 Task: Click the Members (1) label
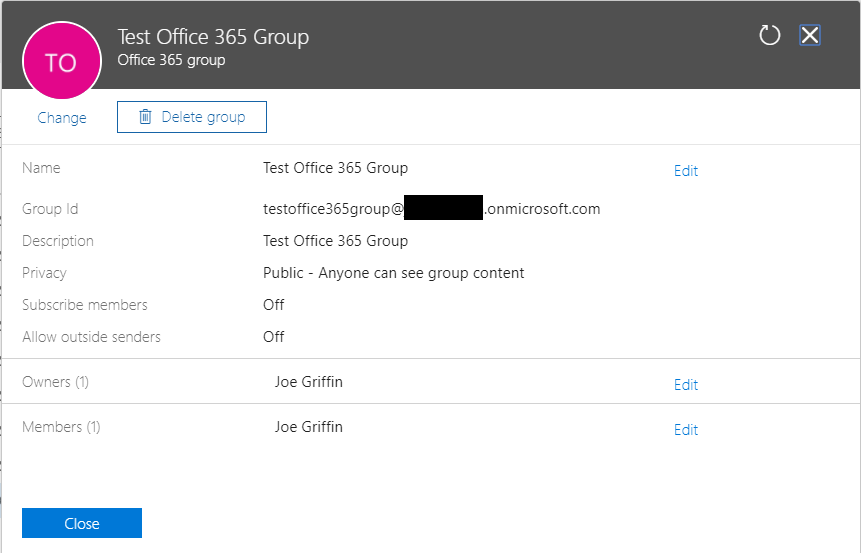click(61, 427)
